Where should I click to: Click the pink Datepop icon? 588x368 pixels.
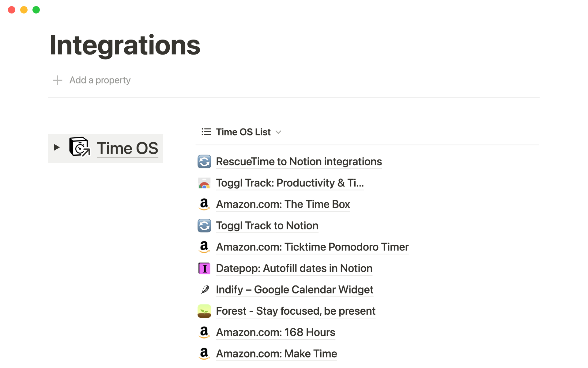tap(204, 268)
